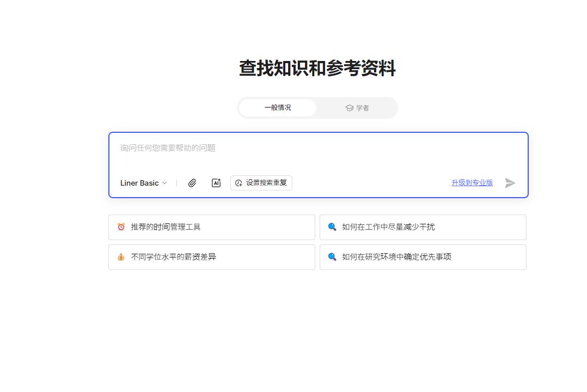Click the money bag emoji on salary suggestion

[x=120, y=257]
